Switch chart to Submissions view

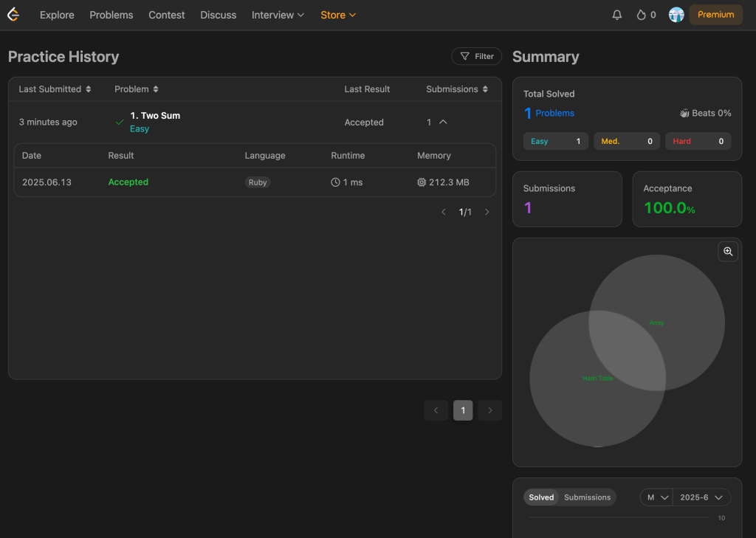[x=587, y=497]
